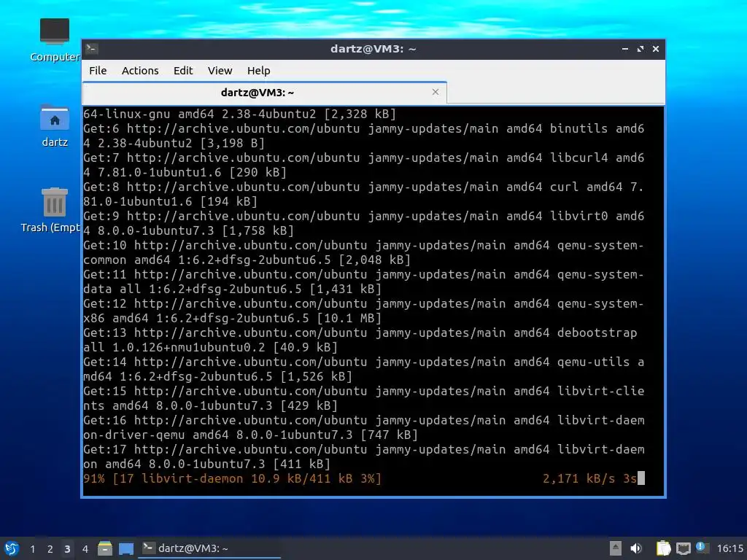Click the terminal cursor block after 3s
The width and height of the screenshot is (747, 560).
[641, 478]
